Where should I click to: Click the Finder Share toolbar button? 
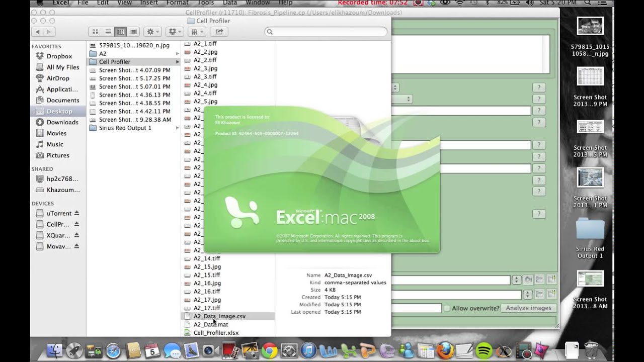tap(219, 32)
